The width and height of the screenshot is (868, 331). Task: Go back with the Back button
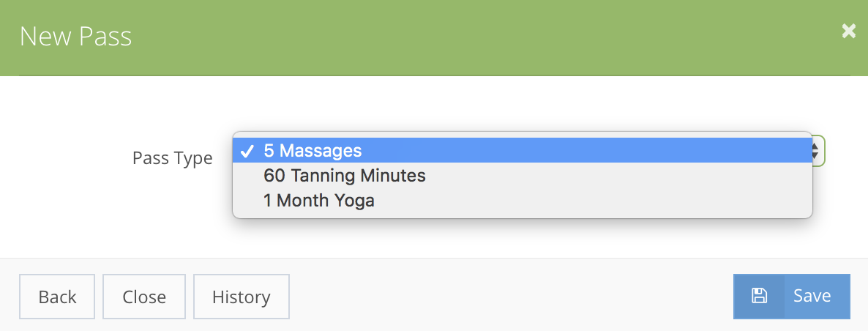click(57, 297)
